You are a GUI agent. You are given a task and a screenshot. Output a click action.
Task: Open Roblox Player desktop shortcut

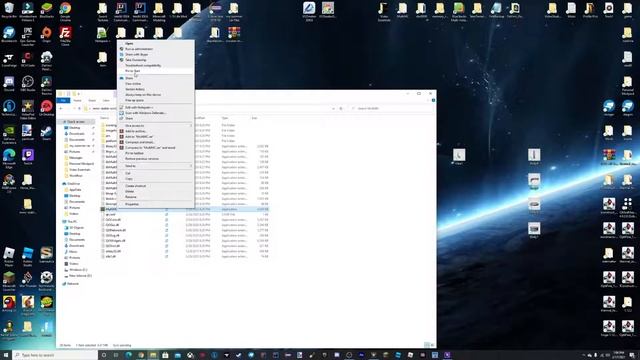[9, 256]
